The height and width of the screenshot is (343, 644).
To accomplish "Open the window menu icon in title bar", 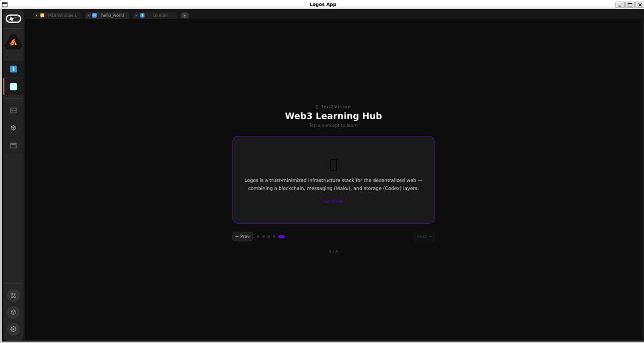I will click(x=4, y=4).
